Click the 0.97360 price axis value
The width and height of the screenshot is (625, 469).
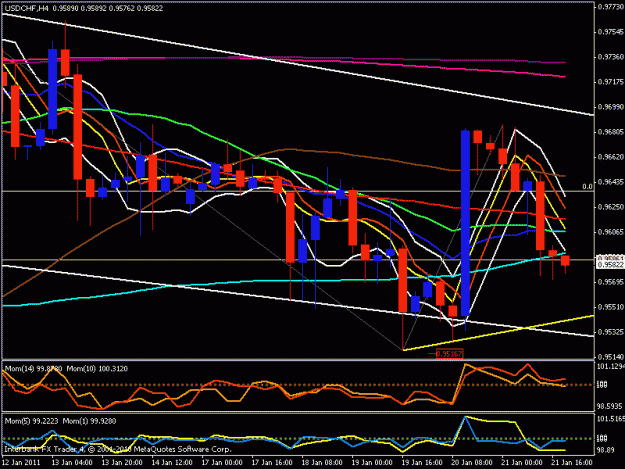point(611,57)
